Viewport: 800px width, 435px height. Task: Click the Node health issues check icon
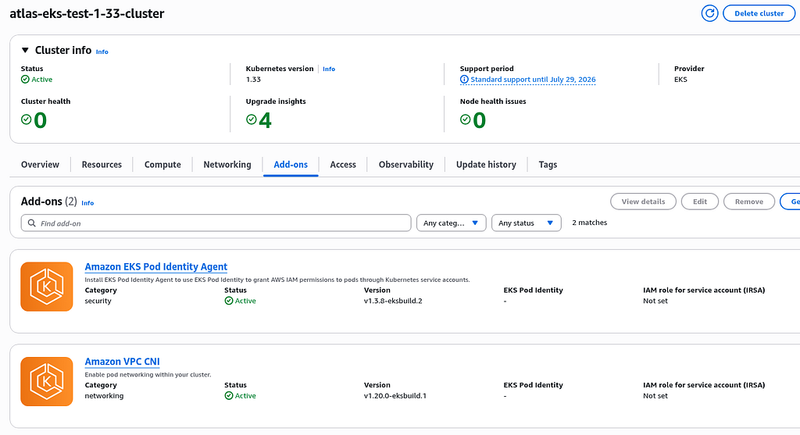pyautogui.click(x=465, y=119)
